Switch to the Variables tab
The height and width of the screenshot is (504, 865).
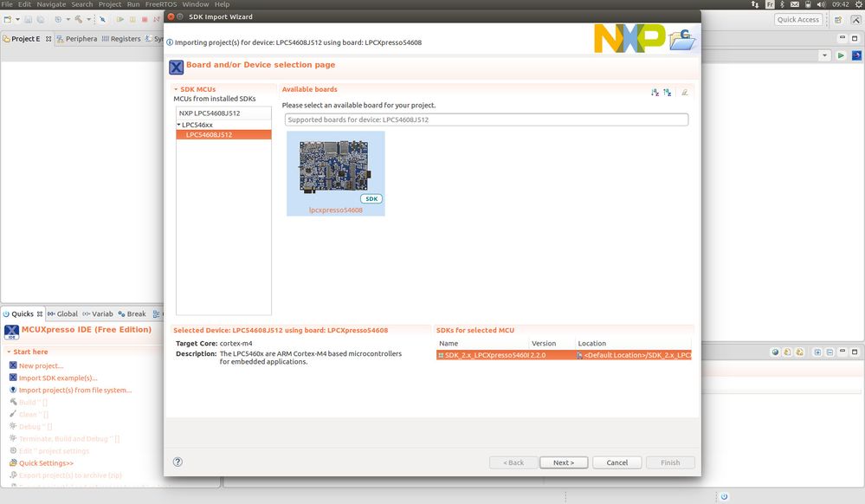(98, 313)
